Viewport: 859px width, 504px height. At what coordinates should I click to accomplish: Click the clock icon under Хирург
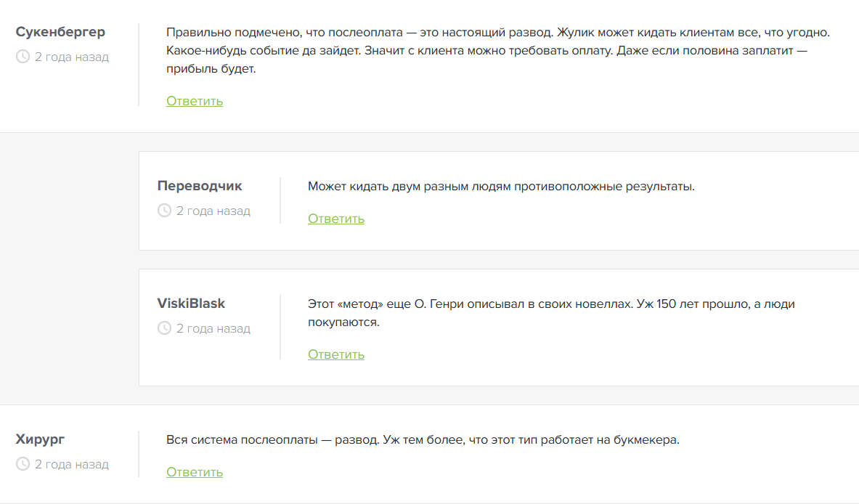(23, 464)
